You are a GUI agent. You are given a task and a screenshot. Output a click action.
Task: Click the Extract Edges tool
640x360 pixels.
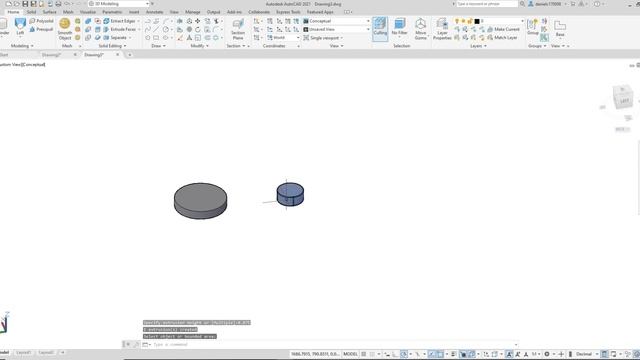[119, 21]
